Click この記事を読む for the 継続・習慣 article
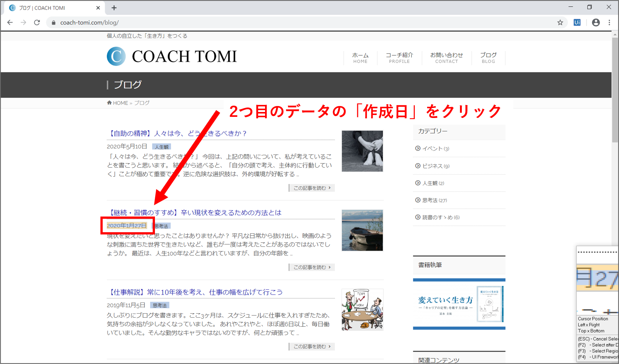Screen dimensions: 619x364 click(312, 267)
